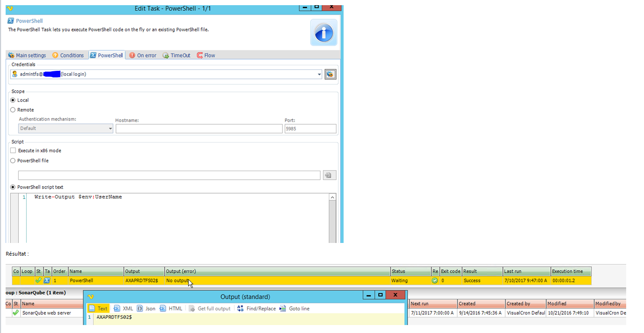Viewport: 644px width, 333px height.
Task: Enable Execute in x86 mode checkbox
Action: 13,151
